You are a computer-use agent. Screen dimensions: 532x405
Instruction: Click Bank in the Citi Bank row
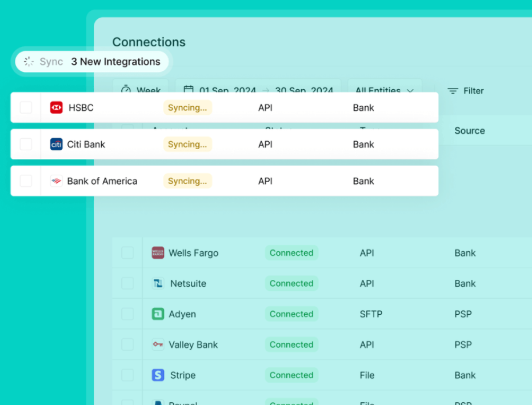pyautogui.click(x=363, y=144)
